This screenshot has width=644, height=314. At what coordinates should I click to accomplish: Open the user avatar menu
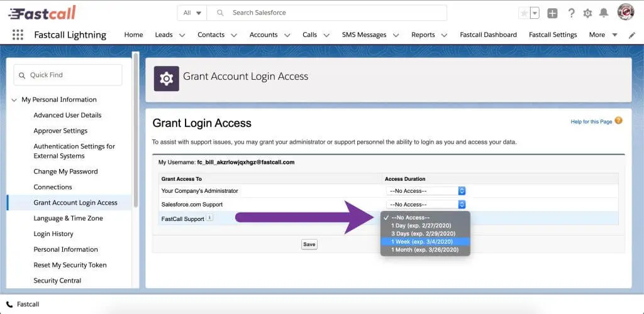pyautogui.click(x=626, y=12)
